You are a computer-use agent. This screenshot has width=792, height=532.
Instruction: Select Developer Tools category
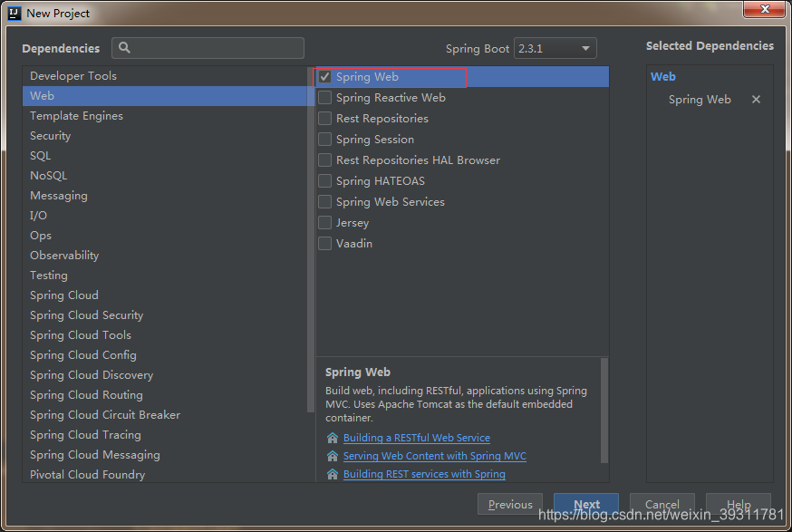click(x=165, y=76)
